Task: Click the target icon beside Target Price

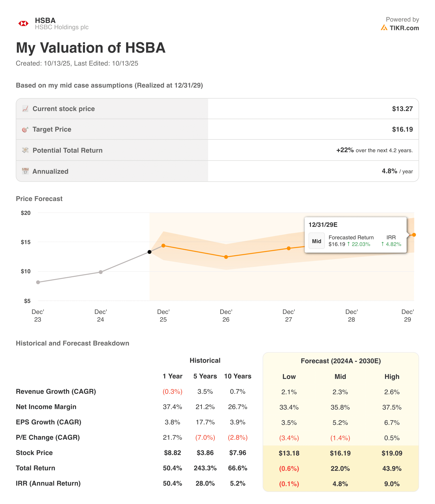Action: [x=25, y=129]
